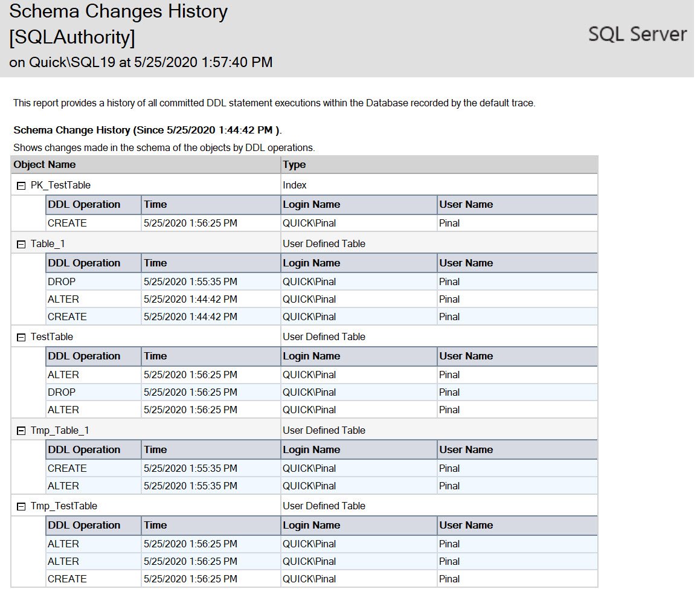Click the Schema Changes History title

pos(118,11)
